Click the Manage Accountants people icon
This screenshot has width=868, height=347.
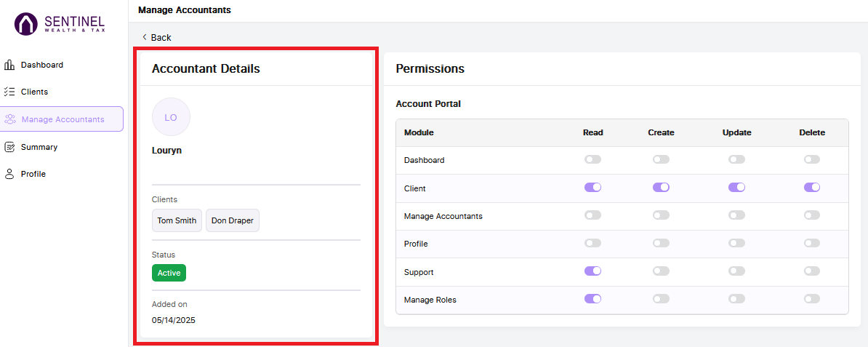[x=10, y=119]
